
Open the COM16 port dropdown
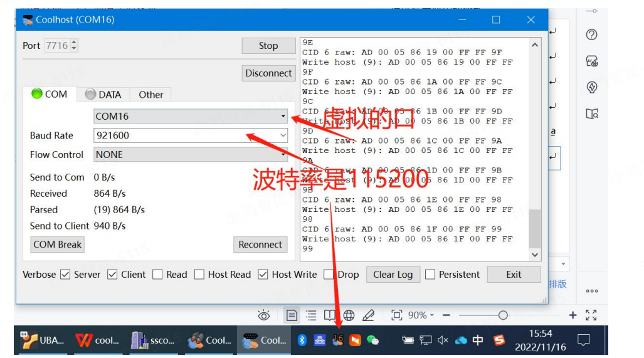(191, 116)
